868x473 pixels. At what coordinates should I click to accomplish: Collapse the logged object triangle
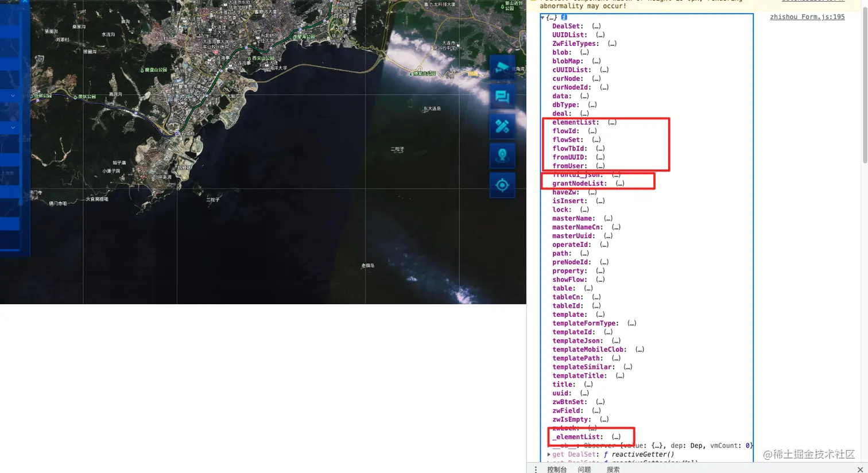click(542, 18)
